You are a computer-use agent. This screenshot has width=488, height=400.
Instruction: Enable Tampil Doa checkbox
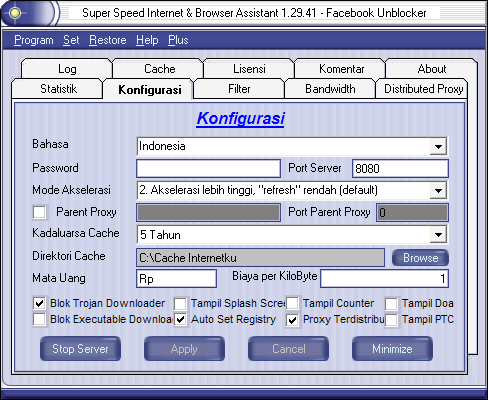391,304
